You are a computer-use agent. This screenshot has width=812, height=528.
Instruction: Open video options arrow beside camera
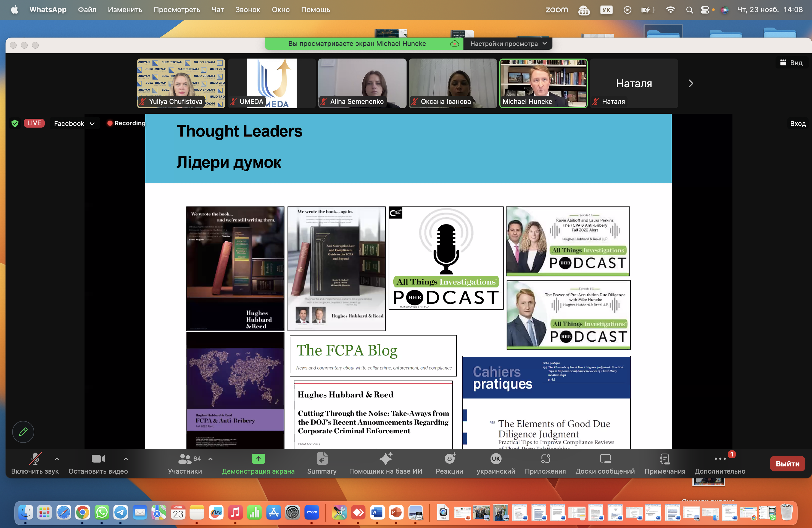(126, 459)
